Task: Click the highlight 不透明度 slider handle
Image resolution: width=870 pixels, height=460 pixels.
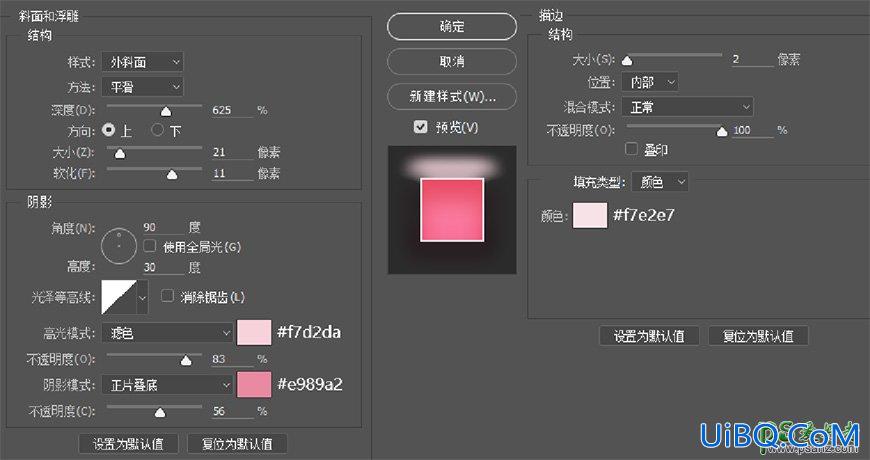Action: (x=186, y=361)
